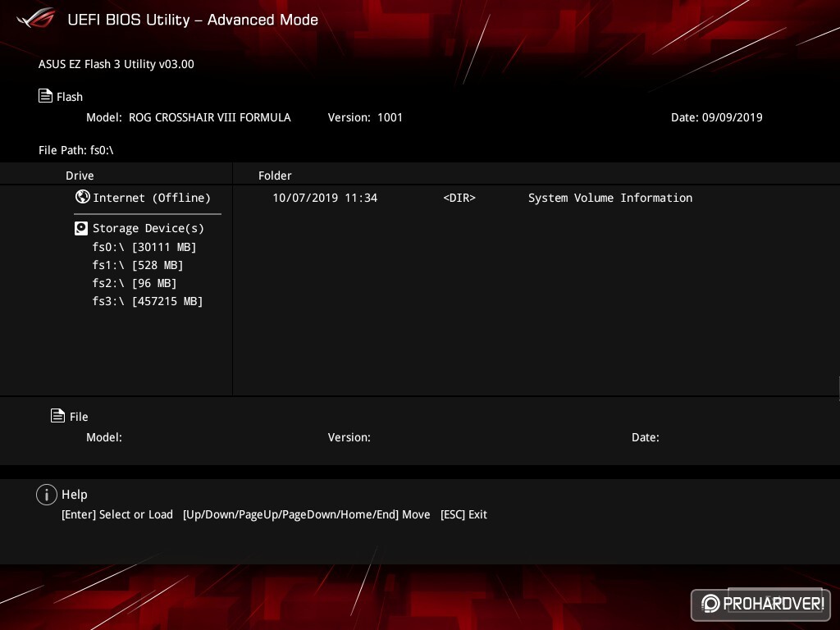Viewport: 840px width, 630px height.
Task: Click the File document icon
Action: pyautogui.click(x=57, y=415)
